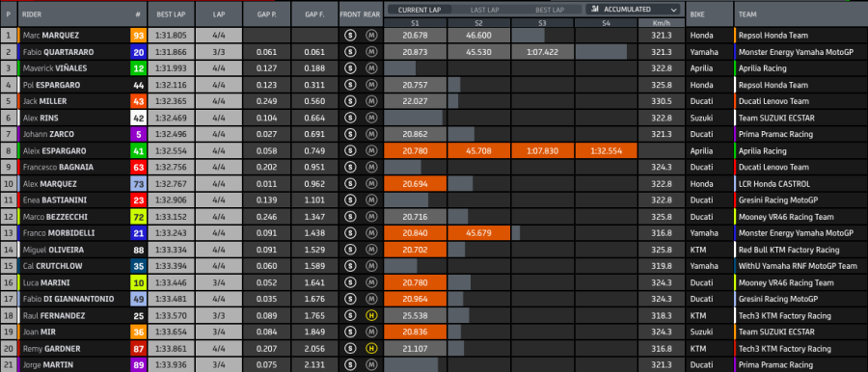This screenshot has width=868, height=372.
Task: Click Marc Marquez's front tyre S icon
Action: tap(349, 36)
